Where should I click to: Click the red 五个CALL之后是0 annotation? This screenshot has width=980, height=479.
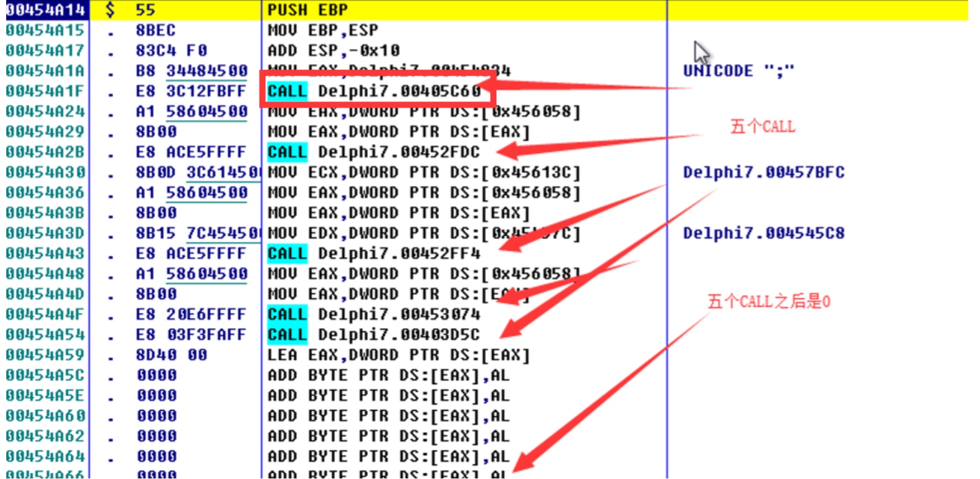click(x=769, y=302)
